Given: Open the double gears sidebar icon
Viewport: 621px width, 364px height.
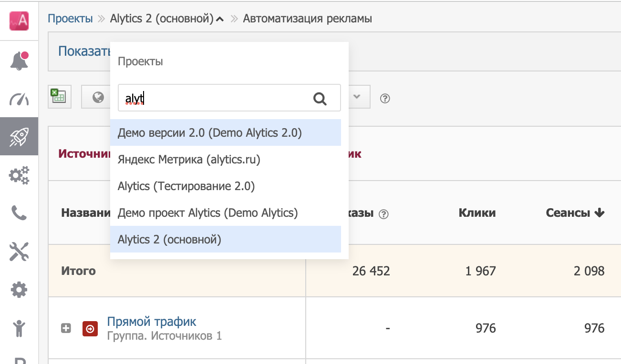Looking at the screenshot, I should pos(19,175).
